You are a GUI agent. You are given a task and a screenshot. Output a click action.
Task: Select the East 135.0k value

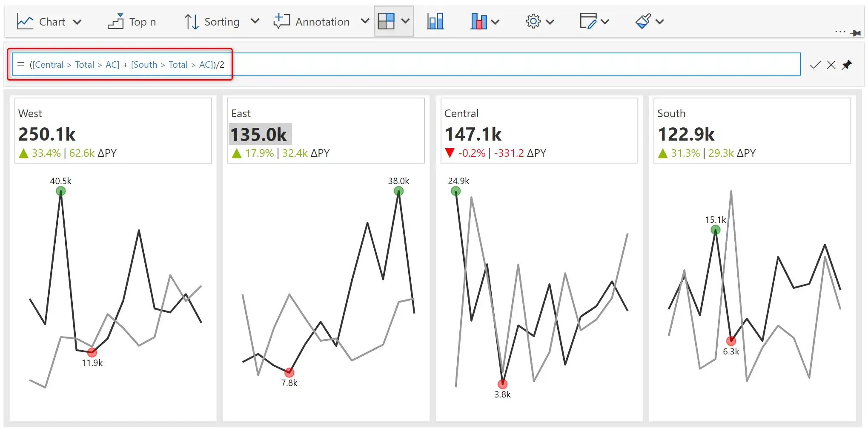260,135
